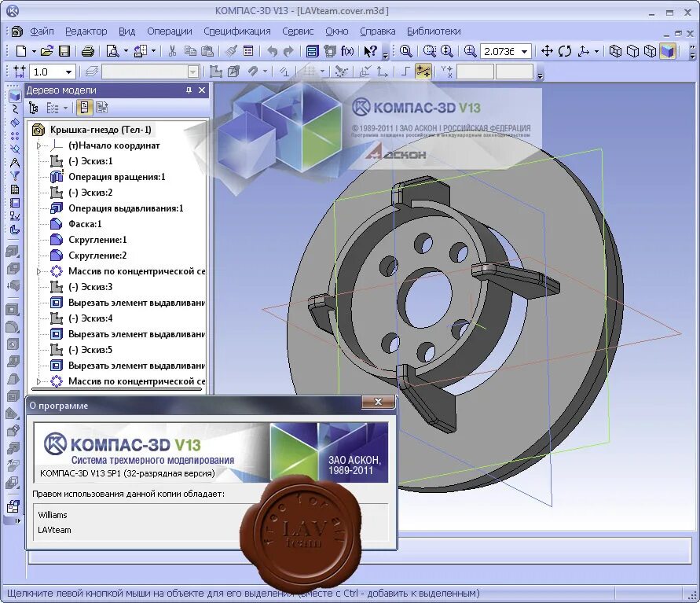Open the Вид menu

pyautogui.click(x=126, y=31)
